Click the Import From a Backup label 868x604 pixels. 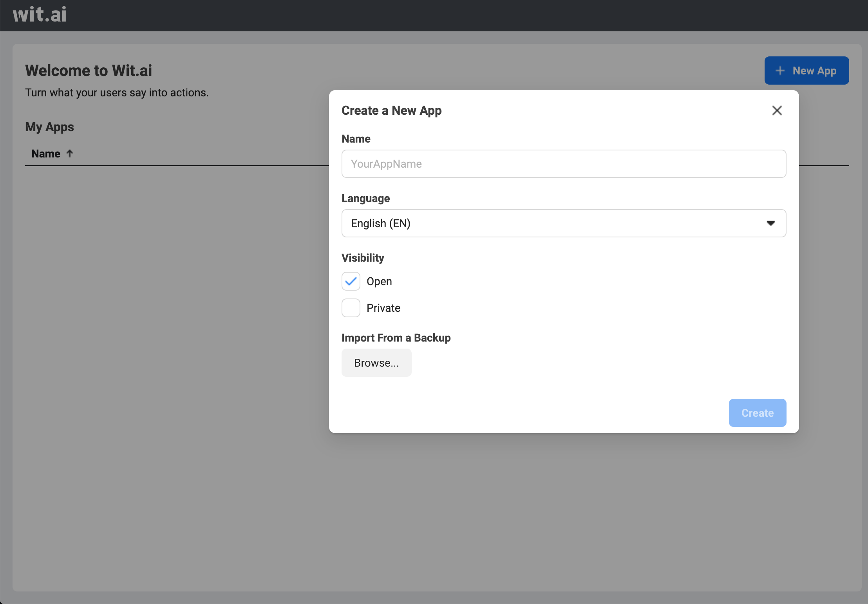coord(396,338)
